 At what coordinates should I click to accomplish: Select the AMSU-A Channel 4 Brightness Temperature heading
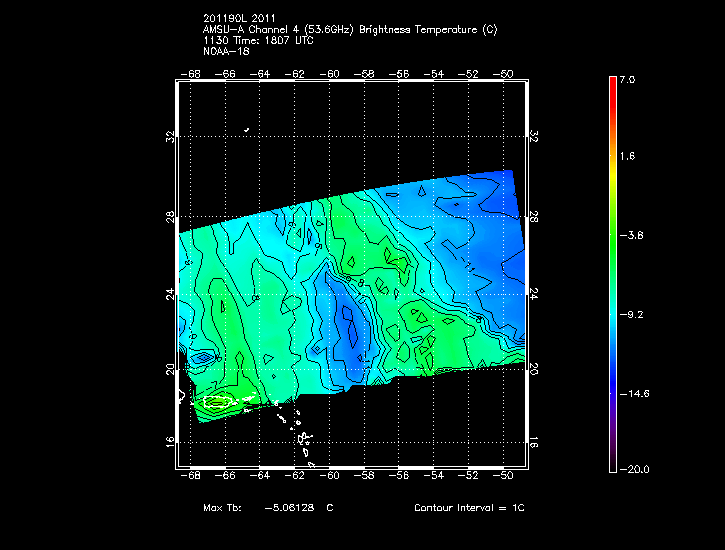coord(349,29)
